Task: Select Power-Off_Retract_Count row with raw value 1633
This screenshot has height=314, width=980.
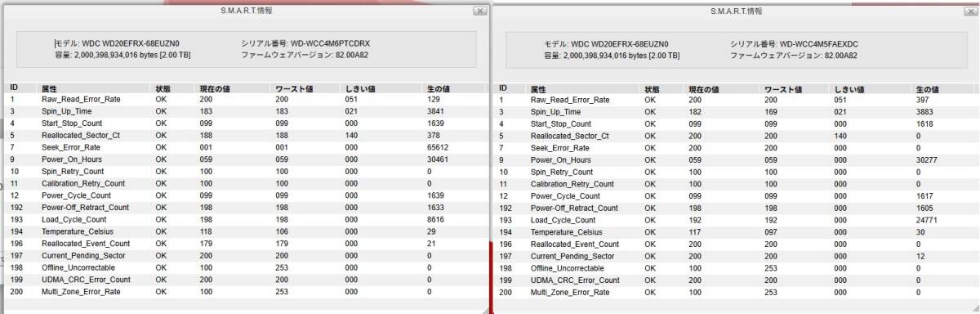Action: click(x=245, y=208)
